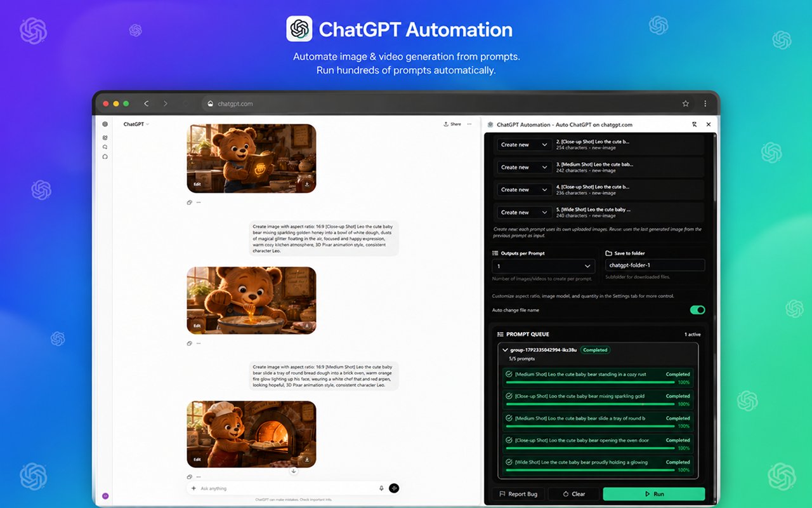Image resolution: width=812 pixels, height=508 pixels.
Task: Open the Create new dropdown for prompt 4
Action: pyautogui.click(x=524, y=189)
